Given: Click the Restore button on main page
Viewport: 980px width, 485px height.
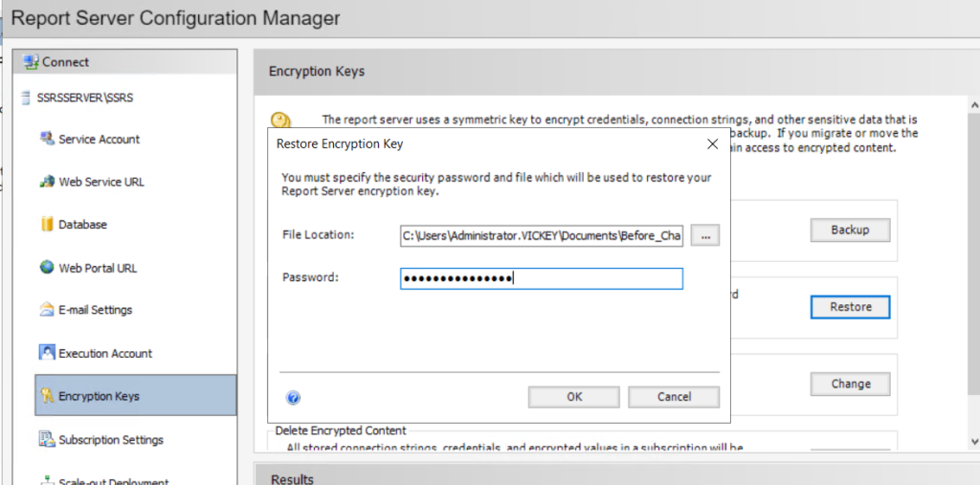Looking at the screenshot, I should 850,307.
